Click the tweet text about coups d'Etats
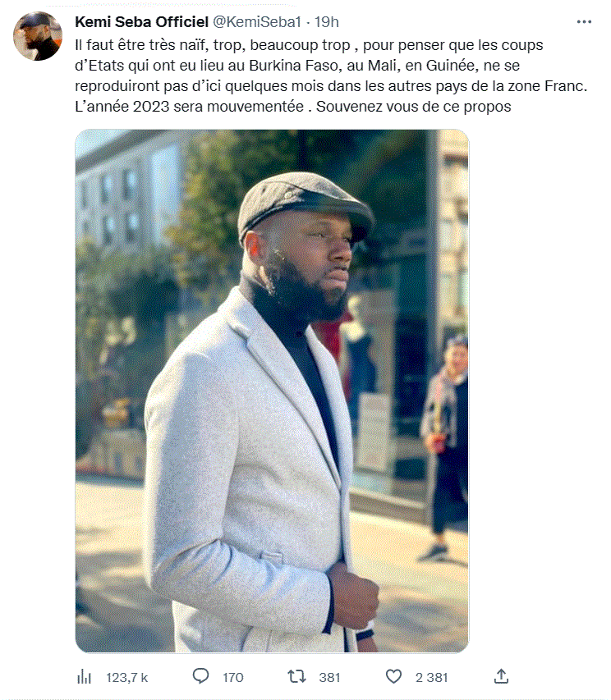This screenshot has height=700, width=611. tap(331, 75)
